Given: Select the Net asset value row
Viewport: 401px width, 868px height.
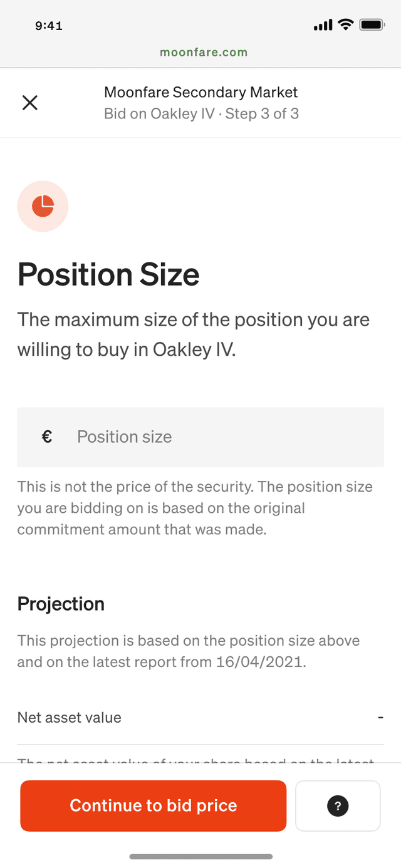Looking at the screenshot, I should pos(200,718).
